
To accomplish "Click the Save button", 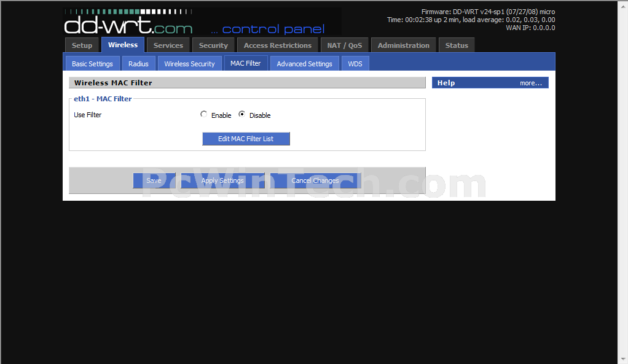I will click(154, 180).
